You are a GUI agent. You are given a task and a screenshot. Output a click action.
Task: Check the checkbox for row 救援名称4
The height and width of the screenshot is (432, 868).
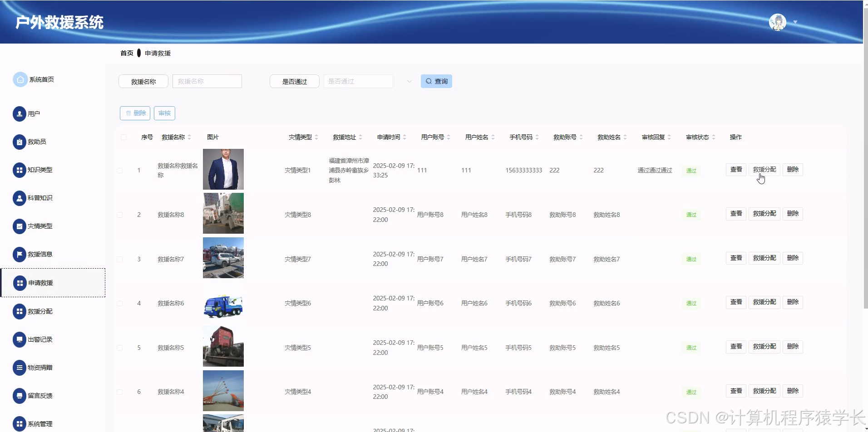(x=120, y=392)
